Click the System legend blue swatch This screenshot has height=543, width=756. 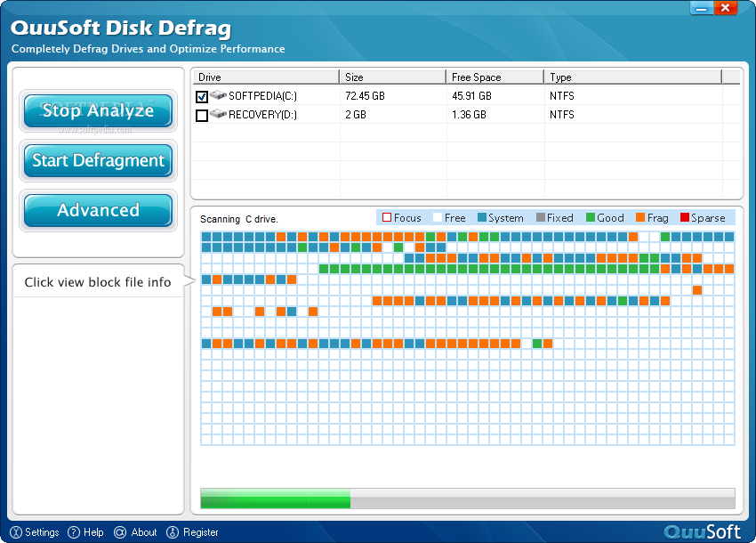pyautogui.click(x=482, y=218)
